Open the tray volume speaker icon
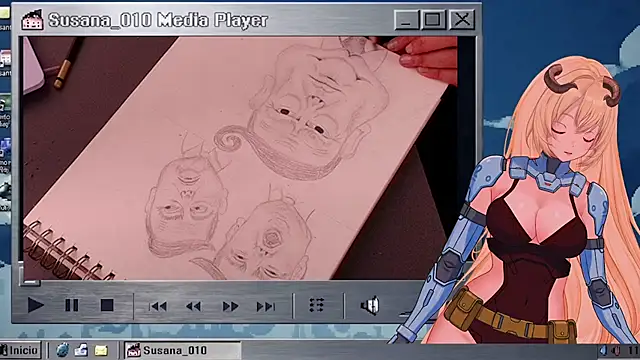640x360 pixels. (x=616, y=351)
